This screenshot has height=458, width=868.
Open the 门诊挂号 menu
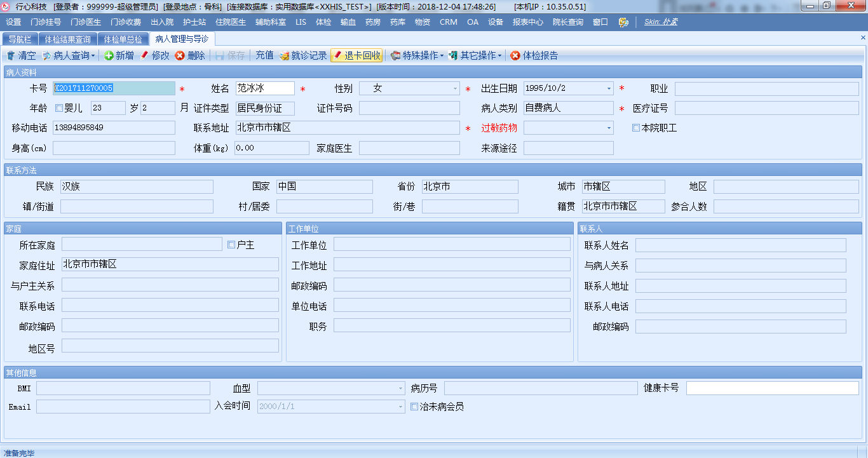46,22
